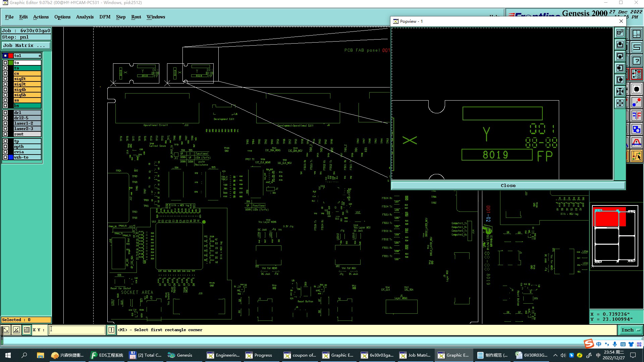Screen dimensions: 644x362
Task: Click the pan down arrow icon
Action: click(620, 56)
